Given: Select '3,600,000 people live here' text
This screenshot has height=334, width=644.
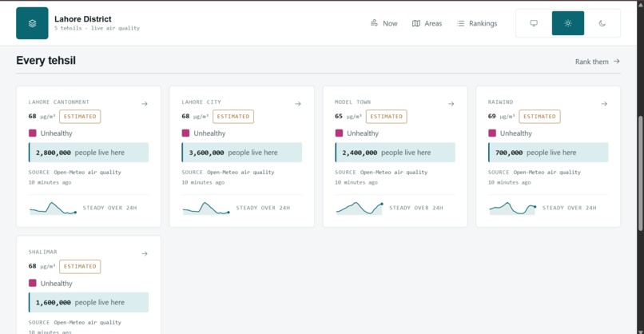Looking at the screenshot, I should click(233, 153).
